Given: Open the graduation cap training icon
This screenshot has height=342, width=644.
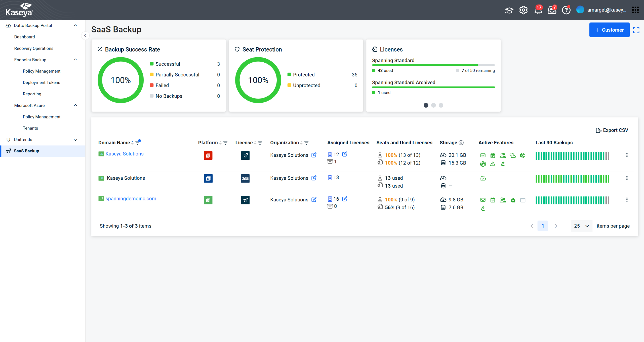Looking at the screenshot, I should tap(509, 10).
